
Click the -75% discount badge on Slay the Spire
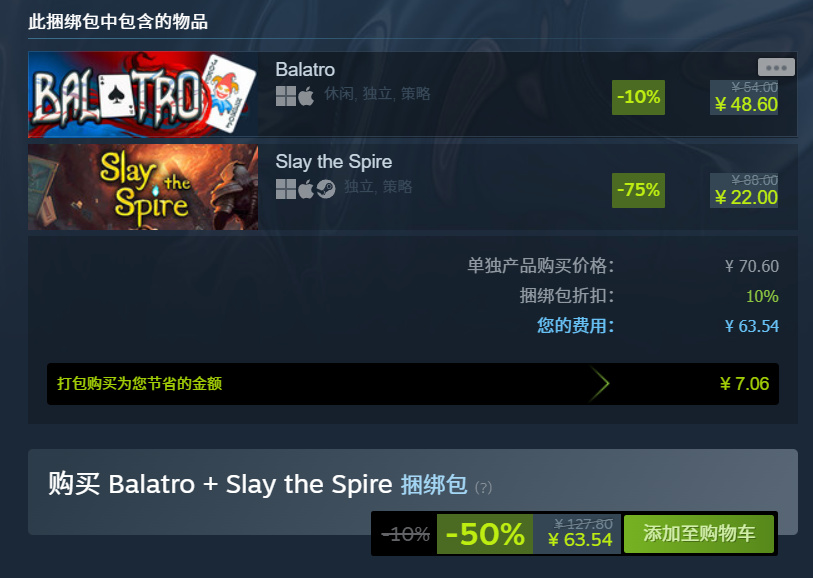638,190
